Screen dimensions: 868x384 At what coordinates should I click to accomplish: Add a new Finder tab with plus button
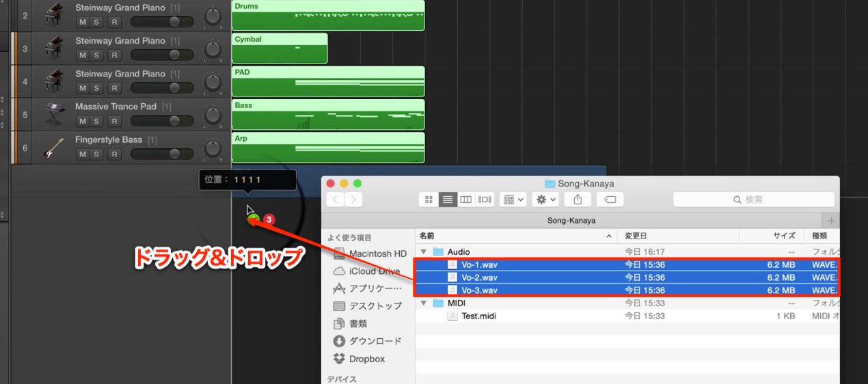click(x=831, y=221)
